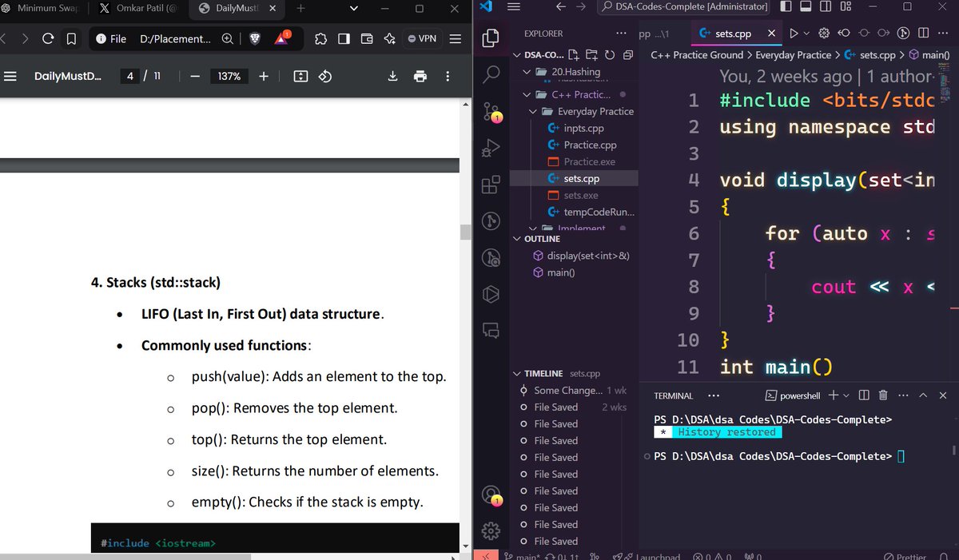The height and width of the screenshot is (560, 959).
Task: Click the fit to page icon in PDF toolbar
Action: 300,76
